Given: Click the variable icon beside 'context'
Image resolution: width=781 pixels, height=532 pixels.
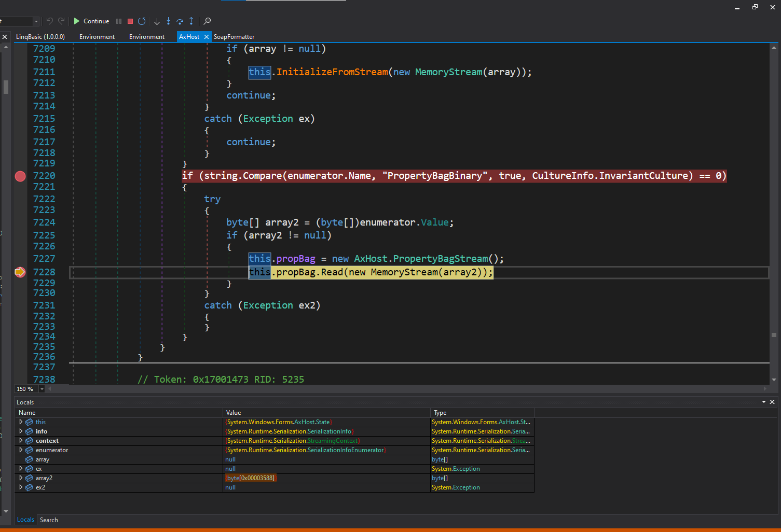Looking at the screenshot, I should coord(29,441).
